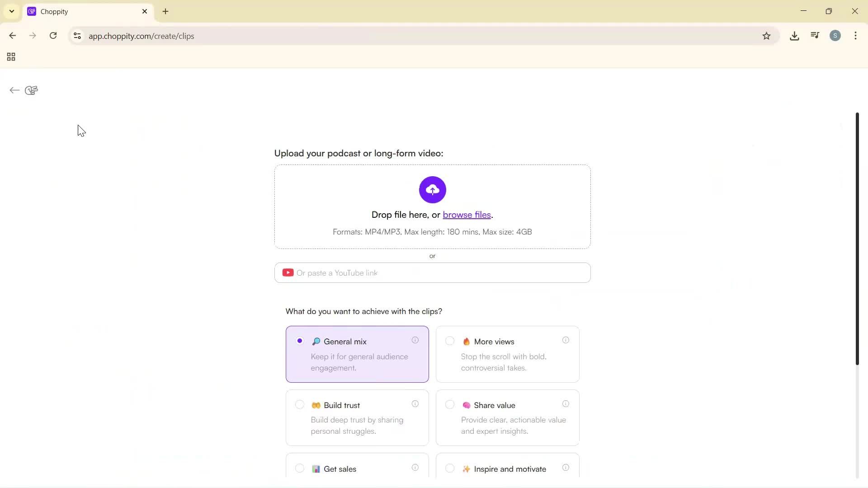Open the tab search dropdown
This screenshot has height=488, width=868.
coord(11,11)
